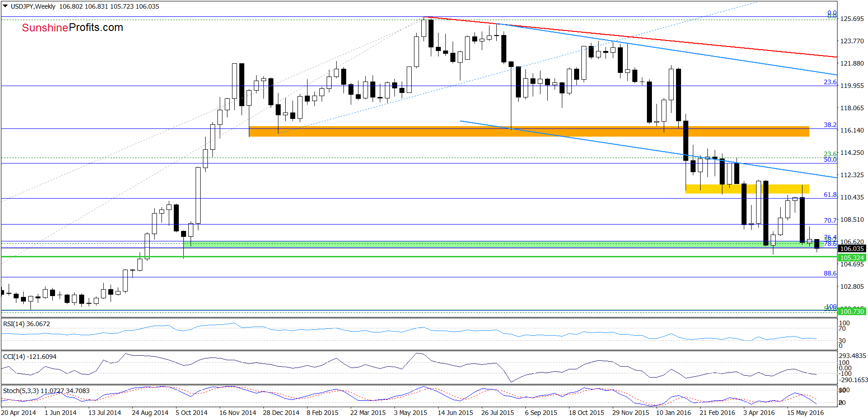
Task: Click the 125.695 price axis label
Action: [852, 19]
